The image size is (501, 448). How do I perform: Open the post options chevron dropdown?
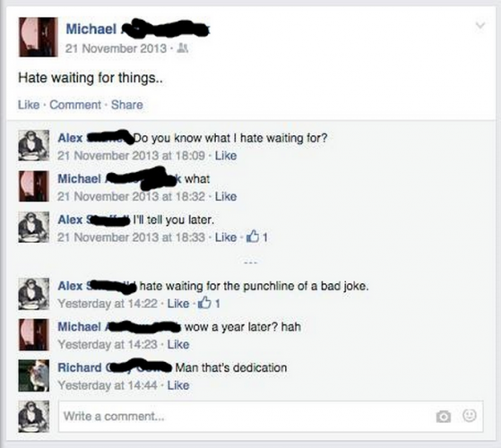(x=479, y=25)
